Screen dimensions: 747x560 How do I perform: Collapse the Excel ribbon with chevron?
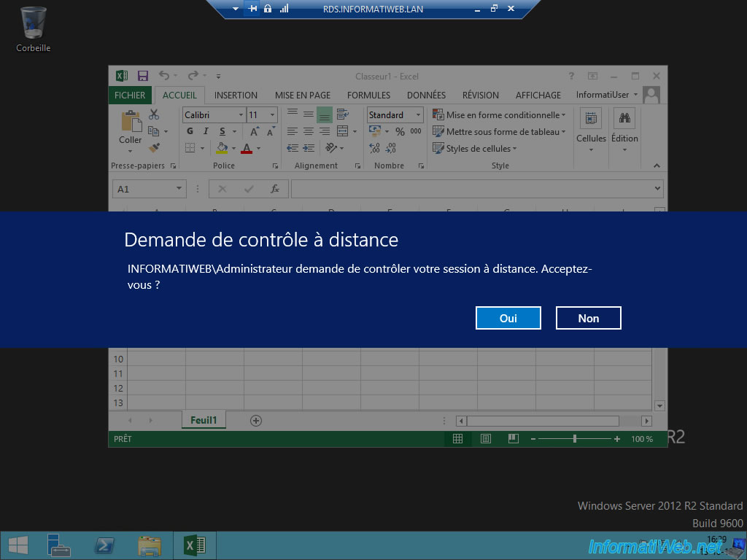click(657, 166)
